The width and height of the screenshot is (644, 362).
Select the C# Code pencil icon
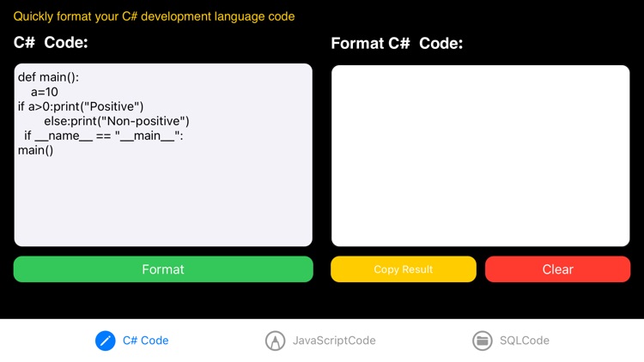click(x=105, y=341)
